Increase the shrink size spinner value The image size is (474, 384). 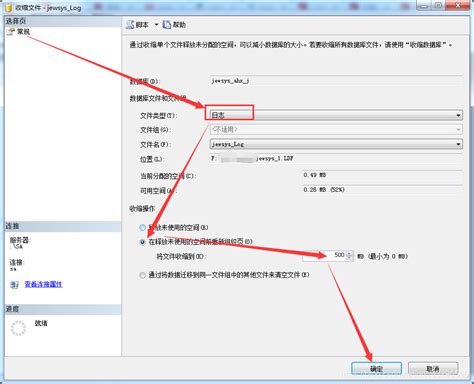point(349,253)
